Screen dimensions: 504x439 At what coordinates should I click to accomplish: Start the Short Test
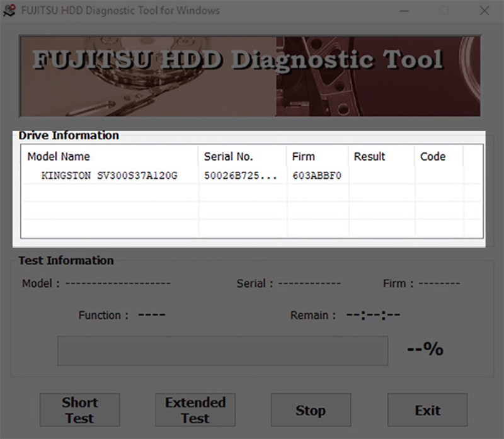(x=80, y=410)
